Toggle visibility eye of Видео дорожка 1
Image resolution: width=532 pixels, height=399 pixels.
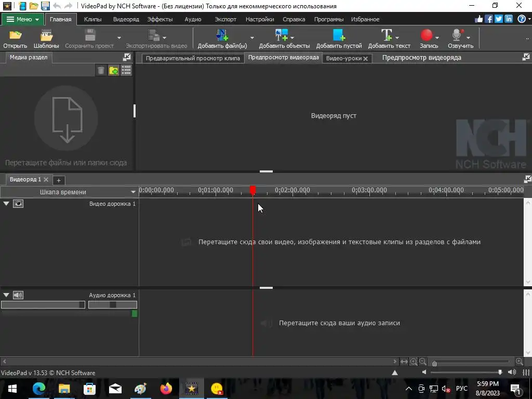[18, 204]
